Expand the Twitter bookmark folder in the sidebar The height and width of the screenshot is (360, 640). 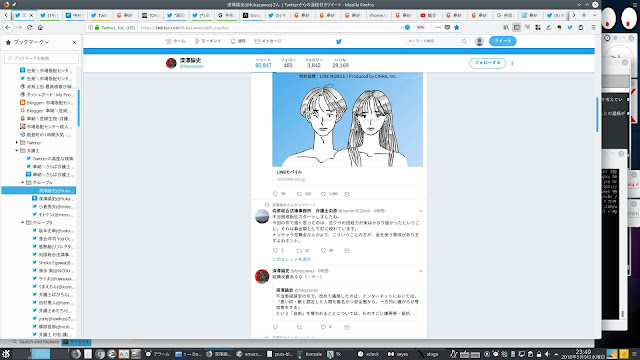coord(17,142)
